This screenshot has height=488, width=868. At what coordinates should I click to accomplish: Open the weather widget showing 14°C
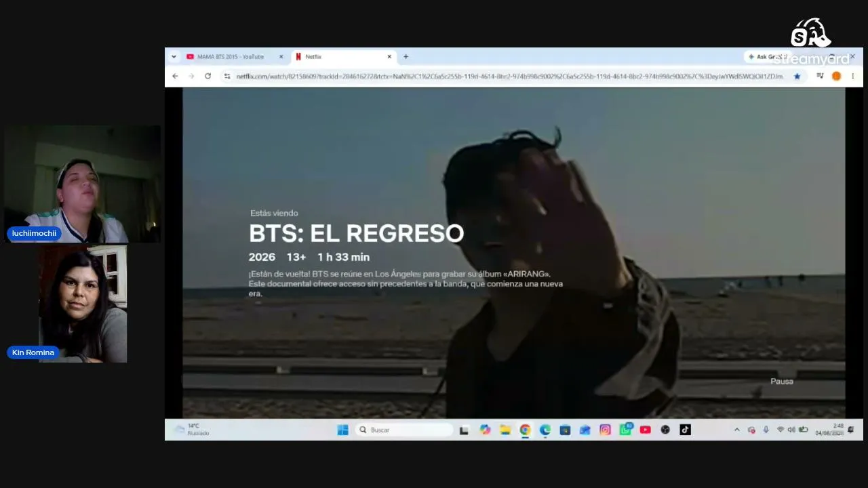point(192,430)
